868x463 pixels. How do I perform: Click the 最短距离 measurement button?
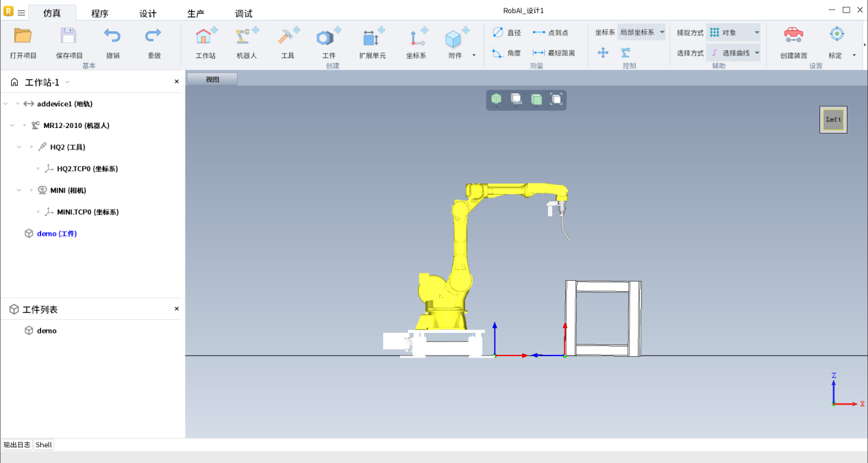[554, 53]
